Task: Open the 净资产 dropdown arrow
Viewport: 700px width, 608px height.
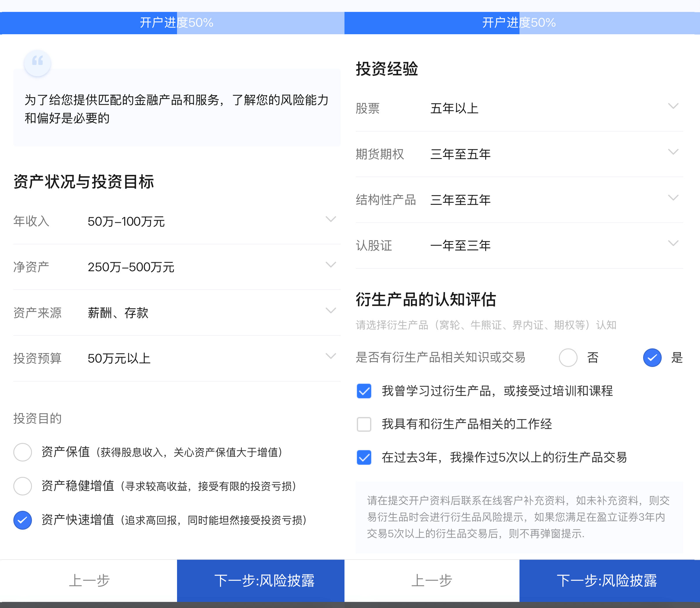Action: click(x=331, y=265)
